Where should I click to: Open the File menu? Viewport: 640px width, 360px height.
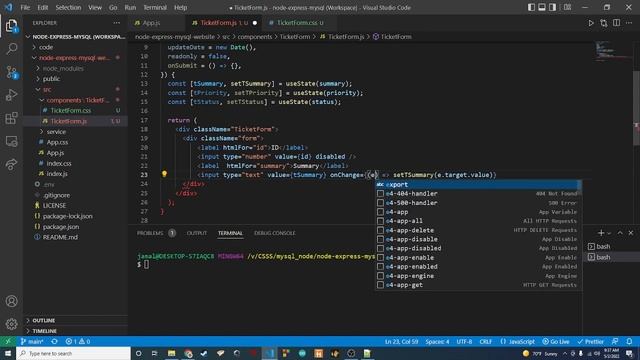coord(25,7)
